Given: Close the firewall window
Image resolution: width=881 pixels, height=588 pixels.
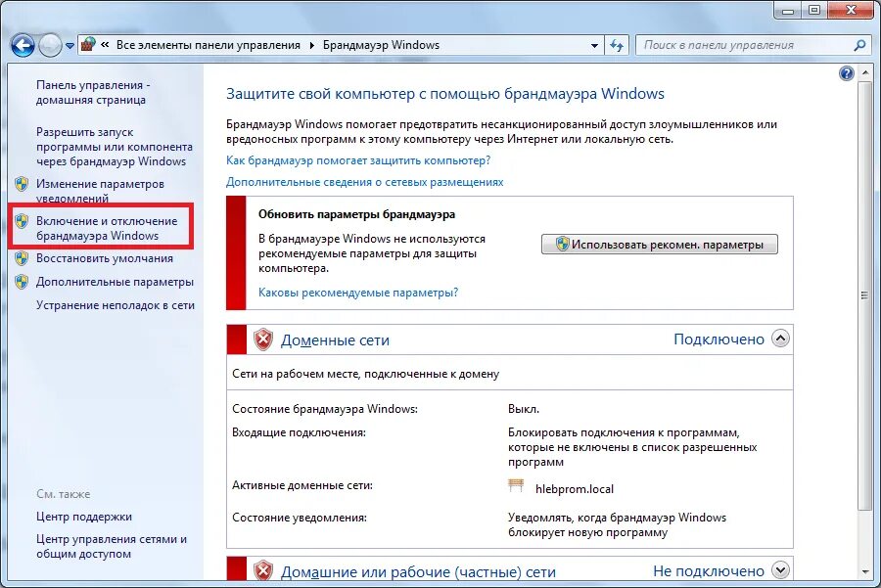Looking at the screenshot, I should [852, 11].
